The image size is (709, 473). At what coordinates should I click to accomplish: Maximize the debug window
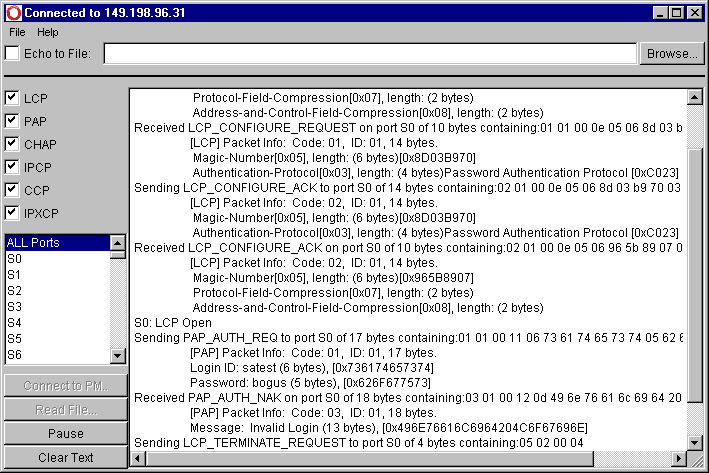[x=677, y=12]
